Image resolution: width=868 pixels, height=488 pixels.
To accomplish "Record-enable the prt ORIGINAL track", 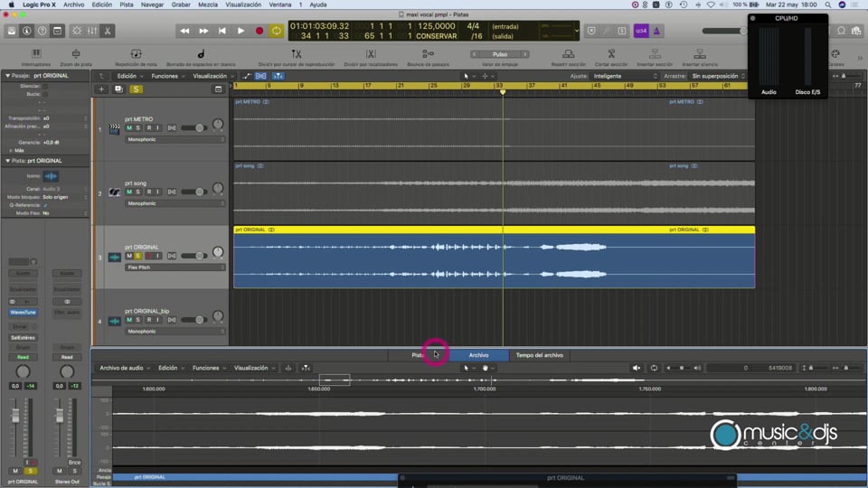I will (x=148, y=256).
